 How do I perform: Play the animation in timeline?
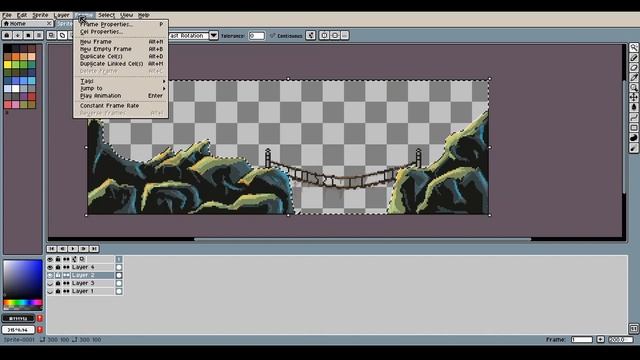(73, 249)
